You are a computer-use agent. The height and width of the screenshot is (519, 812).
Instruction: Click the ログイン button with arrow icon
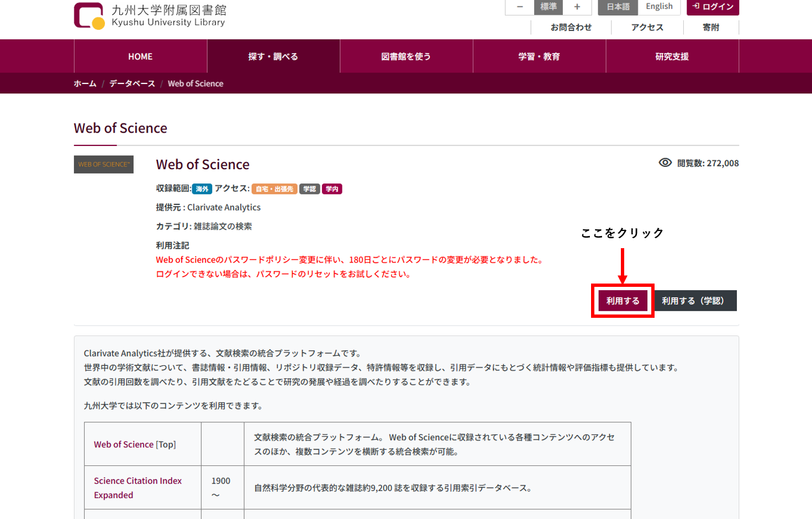[x=711, y=8]
